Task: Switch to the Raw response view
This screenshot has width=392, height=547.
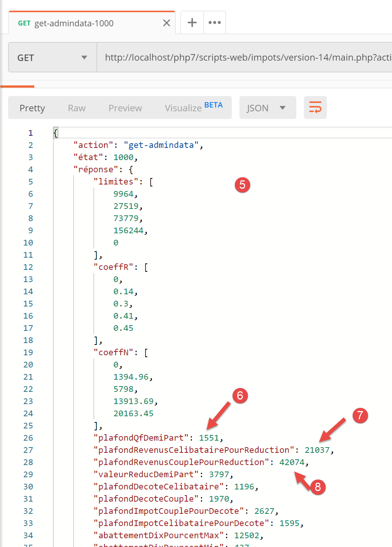Action: coord(77,108)
